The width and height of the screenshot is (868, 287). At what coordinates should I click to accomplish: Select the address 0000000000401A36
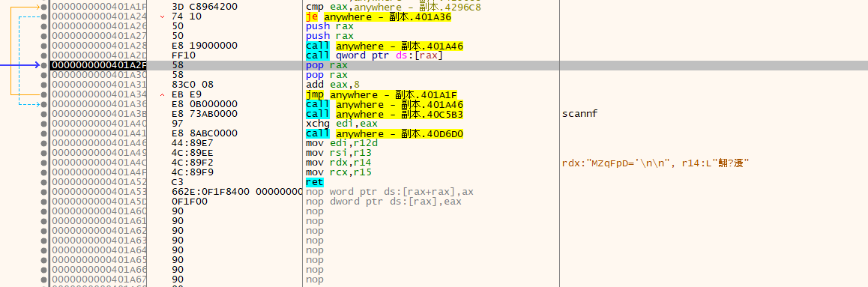[98, 104]
